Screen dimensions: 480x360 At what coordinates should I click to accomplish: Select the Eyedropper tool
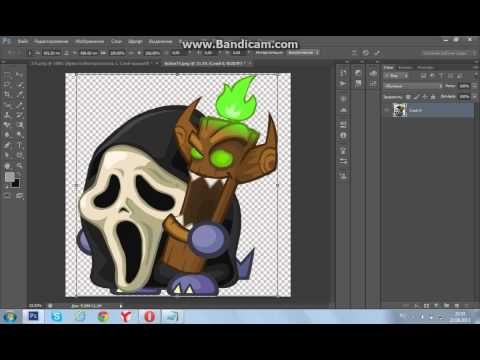pyautogui.click(x=20, y=95)
